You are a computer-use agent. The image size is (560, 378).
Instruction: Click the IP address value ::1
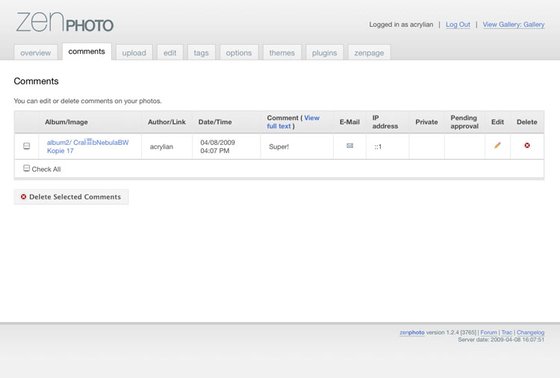click(x=378, y=146)
